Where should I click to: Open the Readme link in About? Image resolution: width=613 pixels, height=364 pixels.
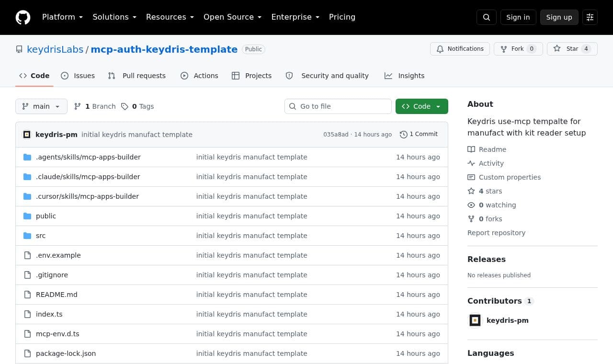pos(487,149)
